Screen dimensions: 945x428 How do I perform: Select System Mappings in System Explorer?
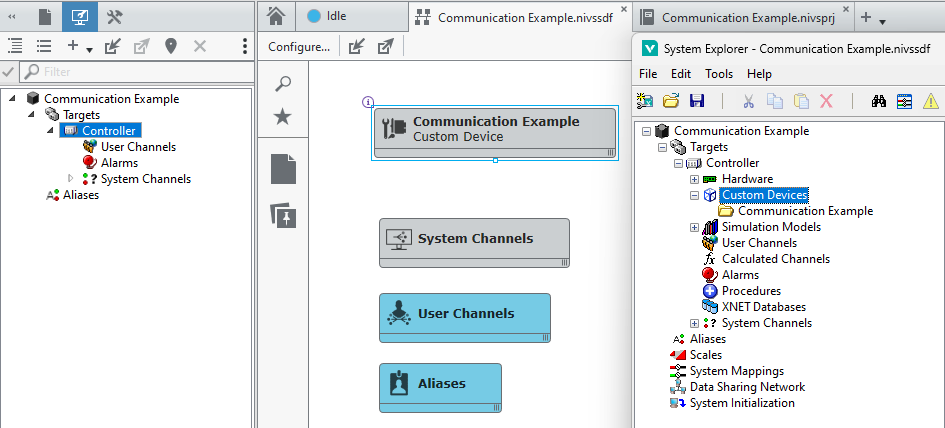coord(736,371)
